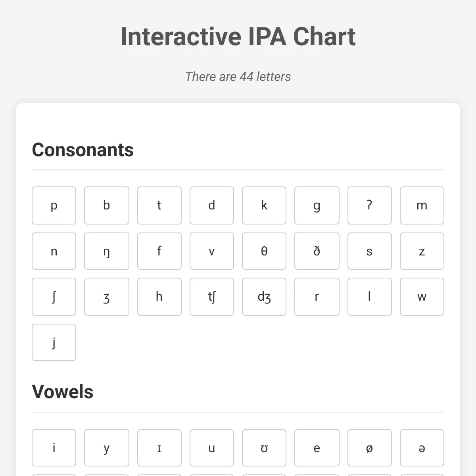476x476 pixels.
Task: Click the consonant m tile
Action: point(422,205)
